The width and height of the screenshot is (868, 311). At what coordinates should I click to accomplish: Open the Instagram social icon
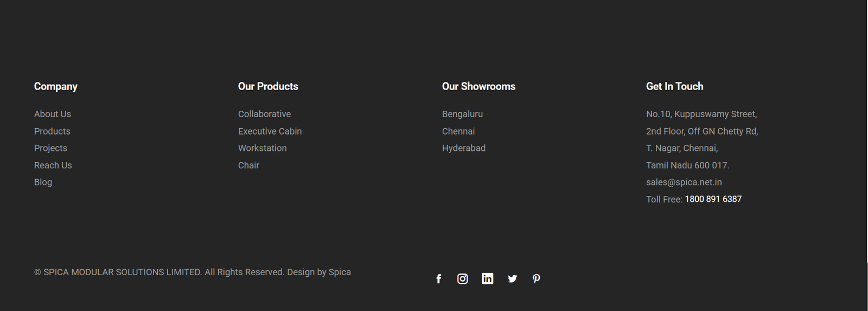point(463,279)
